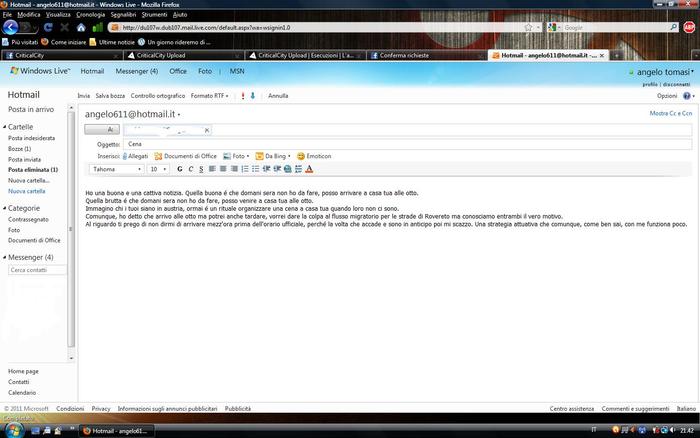Click the Cerca contatti search box

[x=37, y=270]
